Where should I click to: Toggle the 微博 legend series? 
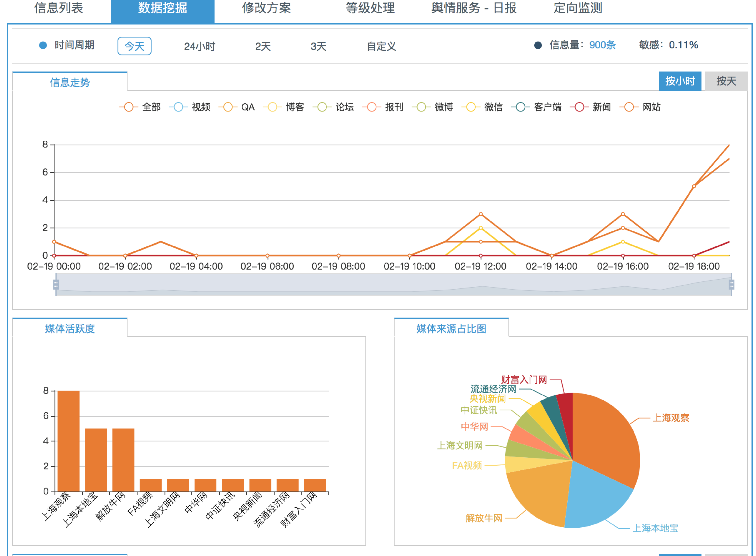click(421, 107)
